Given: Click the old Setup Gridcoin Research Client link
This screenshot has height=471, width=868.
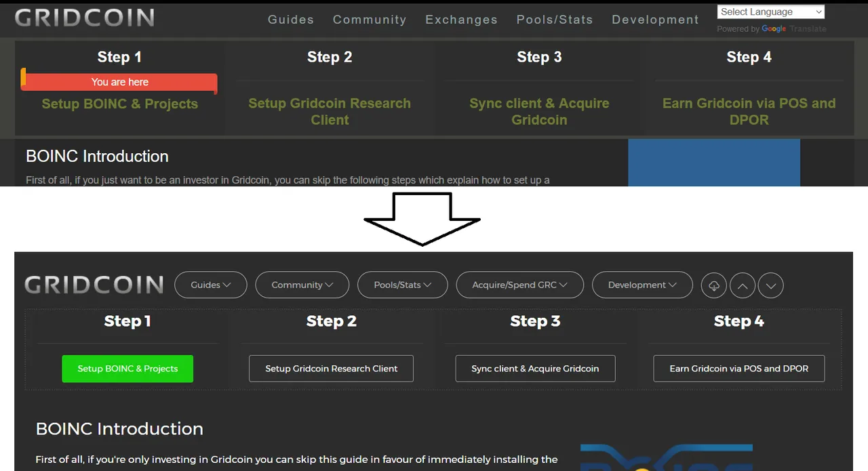Looking at the screenshot, I should [330, 112].
